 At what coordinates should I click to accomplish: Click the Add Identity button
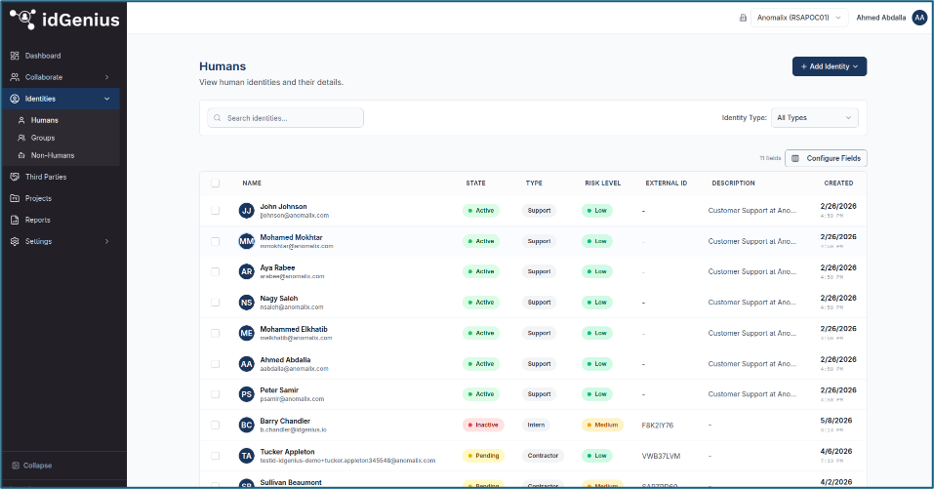[x=829, y=66]
